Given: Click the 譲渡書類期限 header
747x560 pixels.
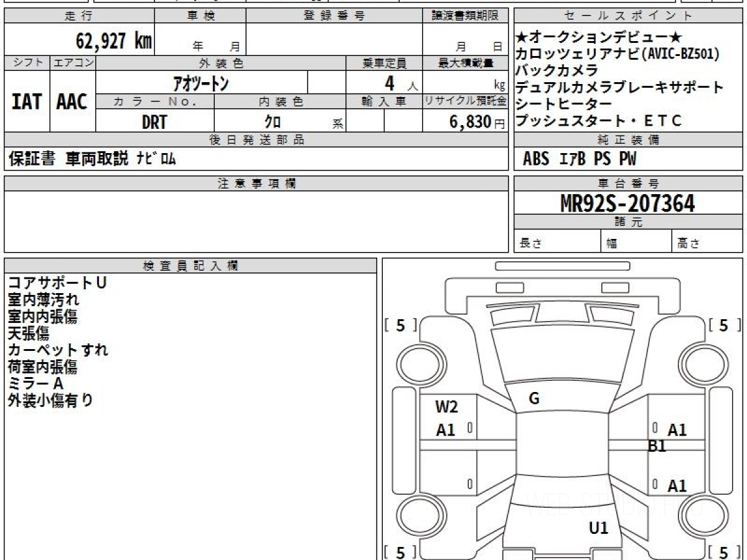Looking at the screenshot, I should coord(466,16).
